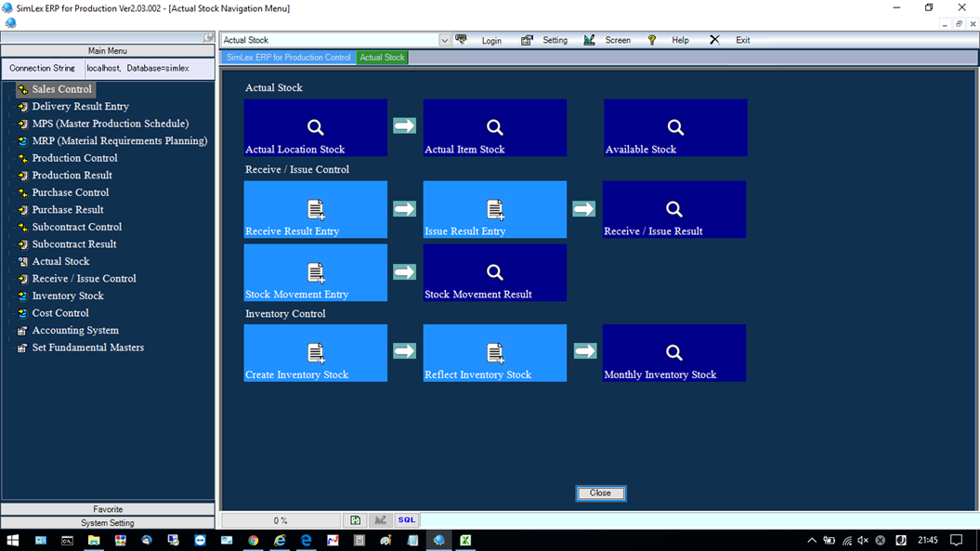Viewport: 980px width, 551px height.
Task: Restore down the inner MDI child window
Action: (959, 24)
